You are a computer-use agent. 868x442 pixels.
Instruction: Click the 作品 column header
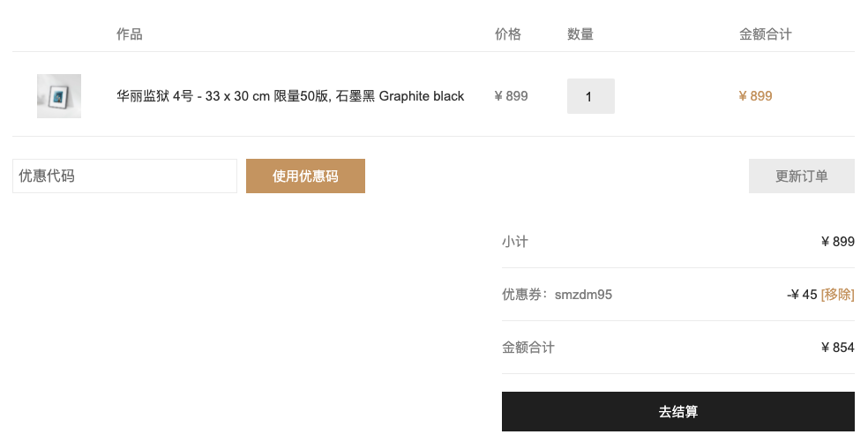pyautogui.click(x=130, y=34)
